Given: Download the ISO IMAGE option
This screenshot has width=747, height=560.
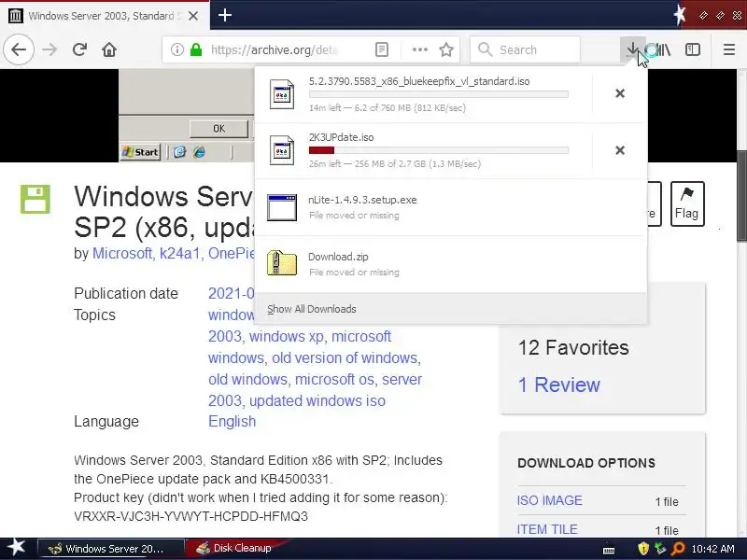Looking at the screenshot, I should [549, 500].
